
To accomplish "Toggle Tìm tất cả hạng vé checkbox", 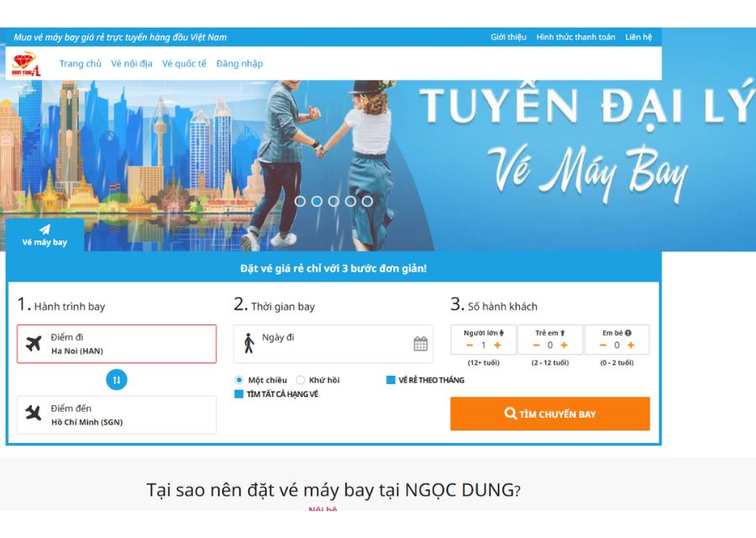I will point(239,393).
